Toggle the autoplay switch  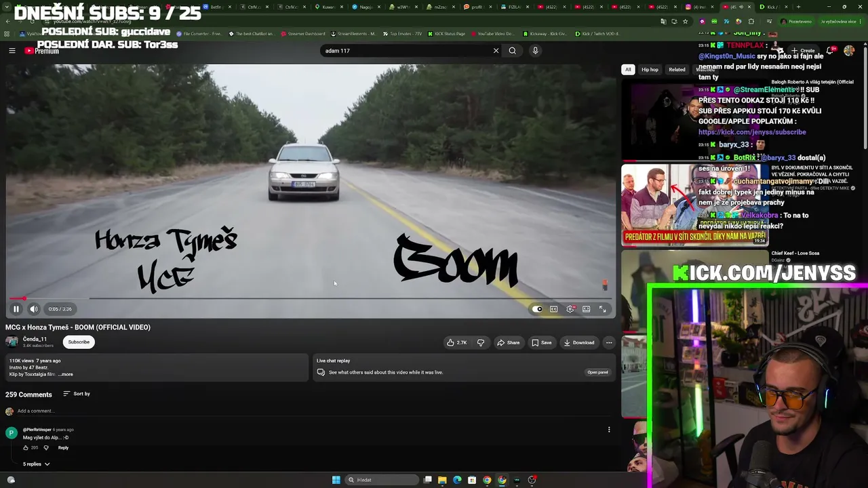pos(537,309)
